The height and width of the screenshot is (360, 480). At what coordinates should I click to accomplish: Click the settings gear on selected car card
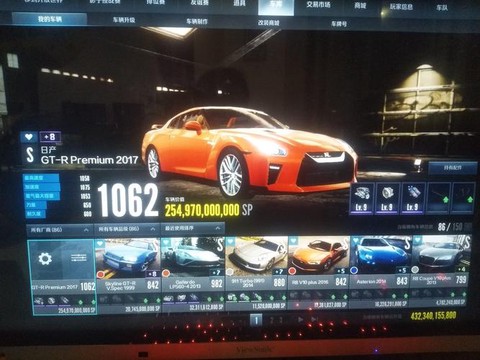pyautogui.click(x=45, y=258)
